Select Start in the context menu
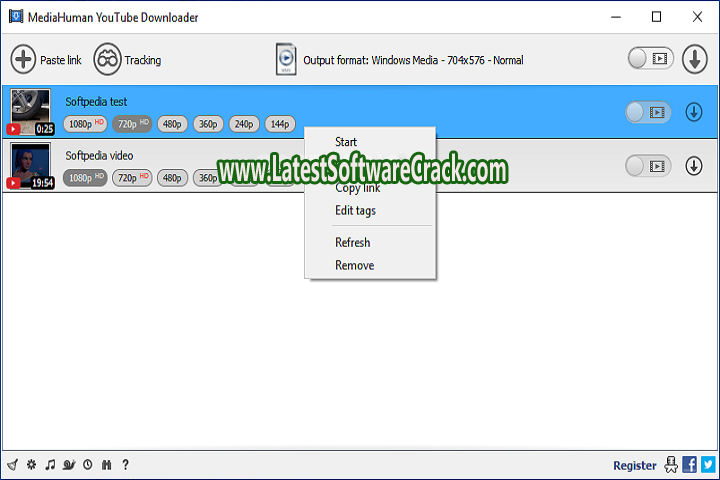Image resolution: width=720 pixels, height=480 pixels. click(x=346, y=142)
